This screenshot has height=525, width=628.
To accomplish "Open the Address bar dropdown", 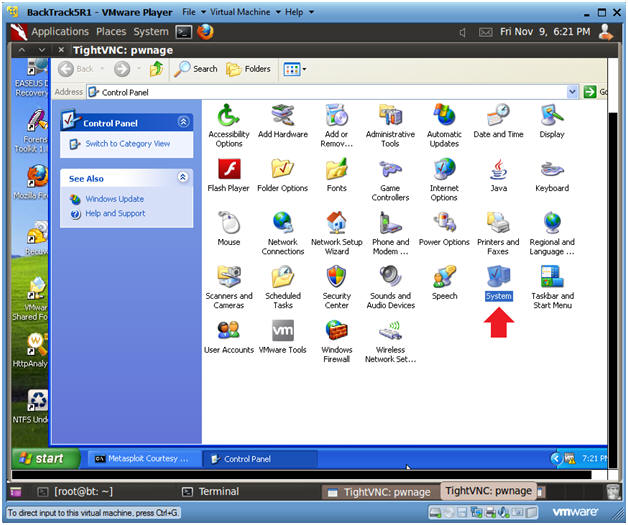I will tap(572, 92).
